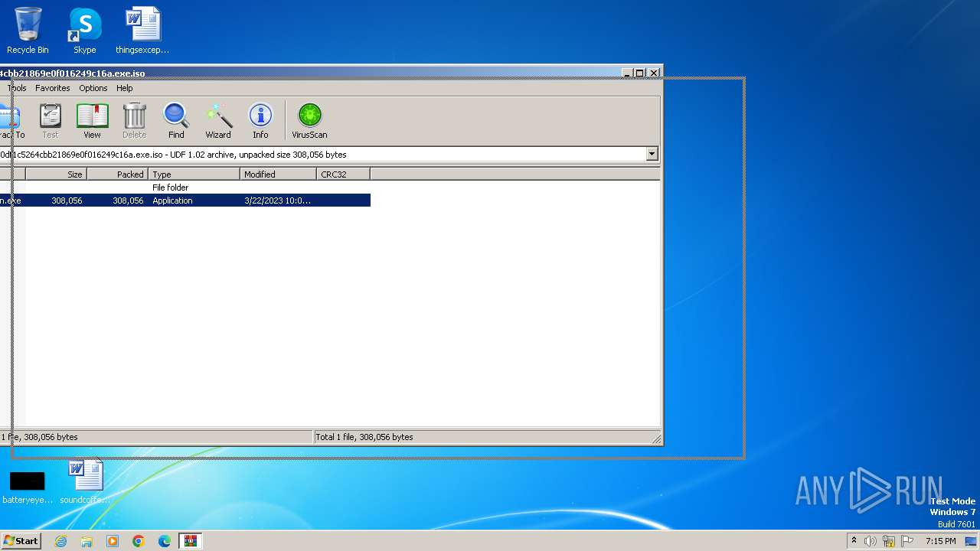
Task: Open the Options menu
Action: 93,88
